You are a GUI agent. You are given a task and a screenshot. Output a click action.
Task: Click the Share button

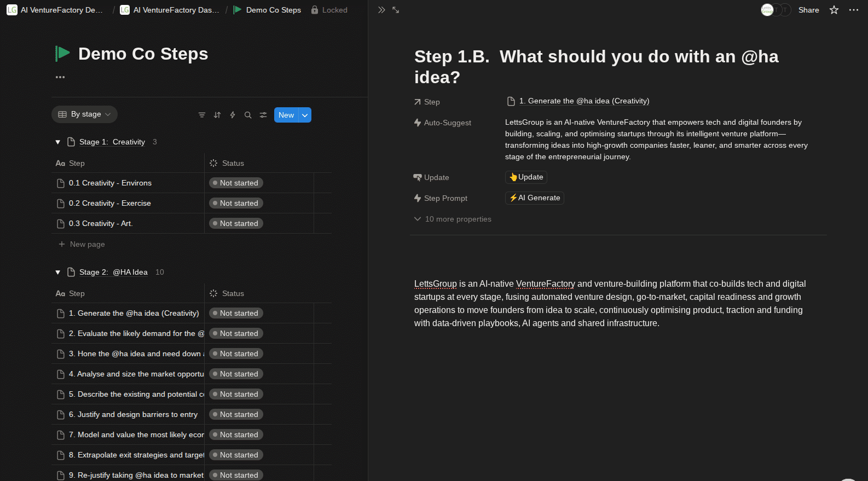point(809,10)
